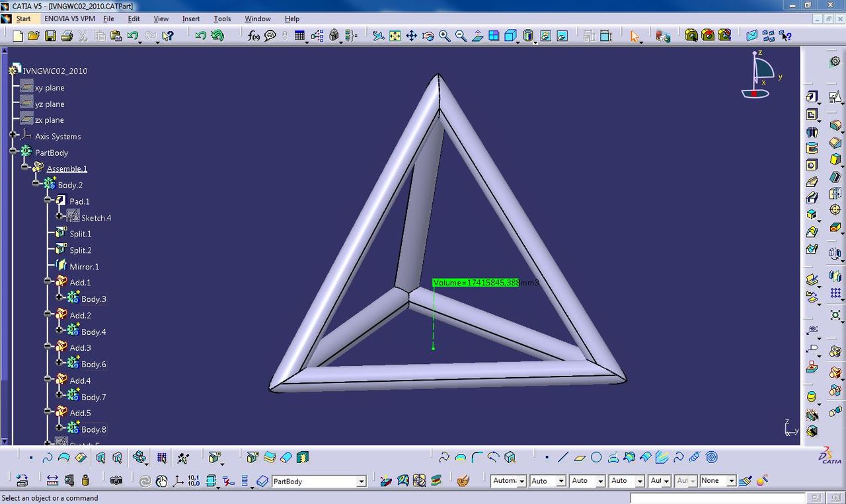Open the Formula f(x) tool

tap(253, 36)
